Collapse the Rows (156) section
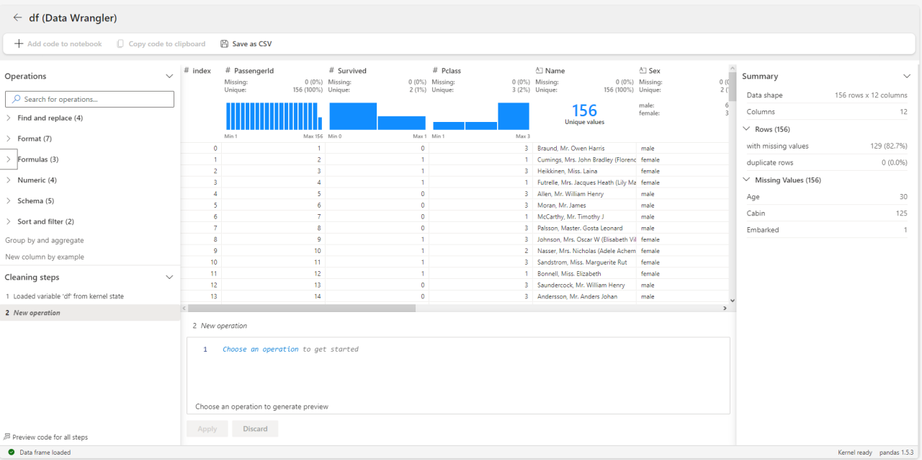This screenshot has height=460, width=922. pos(747,129)
